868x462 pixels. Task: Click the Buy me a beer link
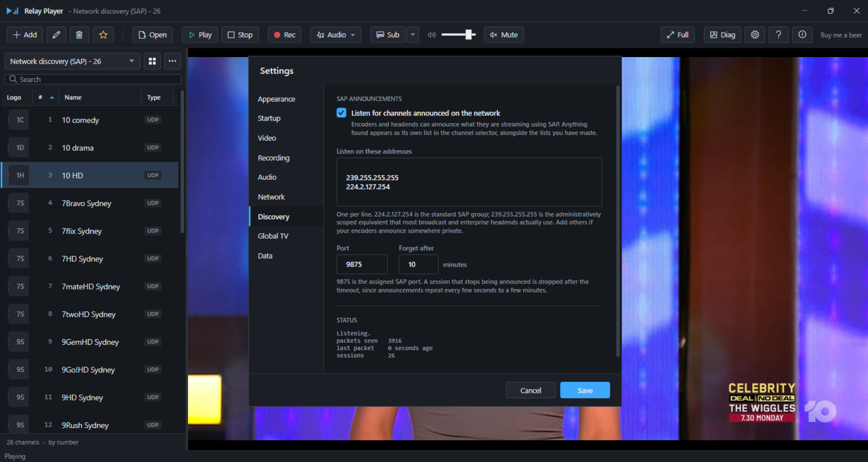coord(841,35)
